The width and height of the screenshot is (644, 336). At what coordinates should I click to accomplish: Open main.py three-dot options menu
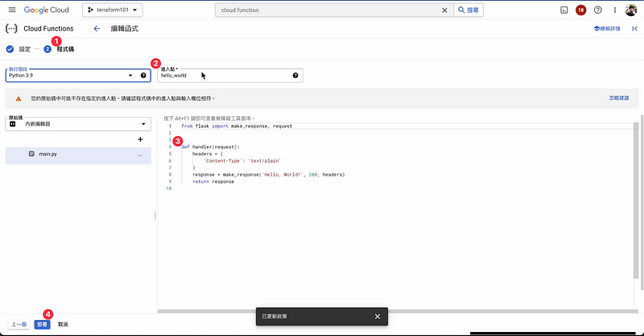tap(140, 155)
